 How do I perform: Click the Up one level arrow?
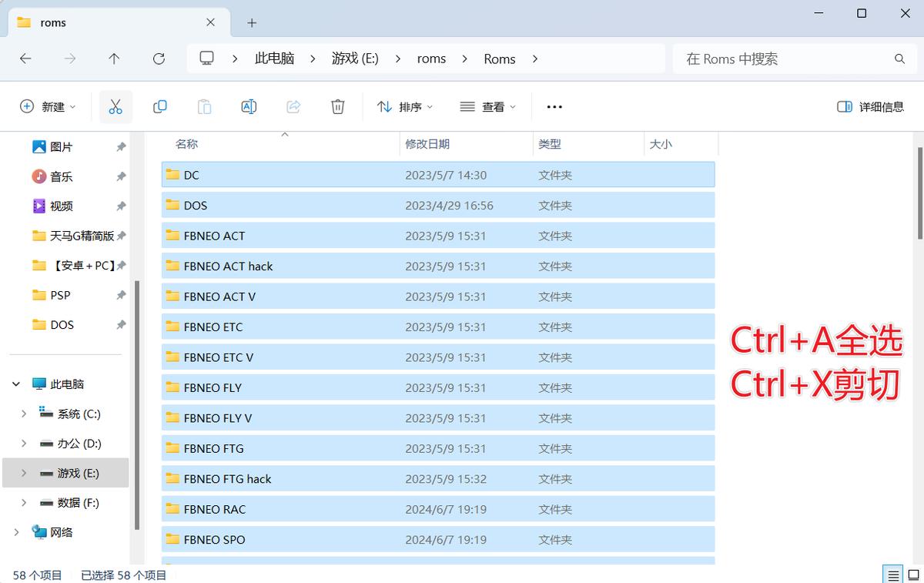pos(113,59)
